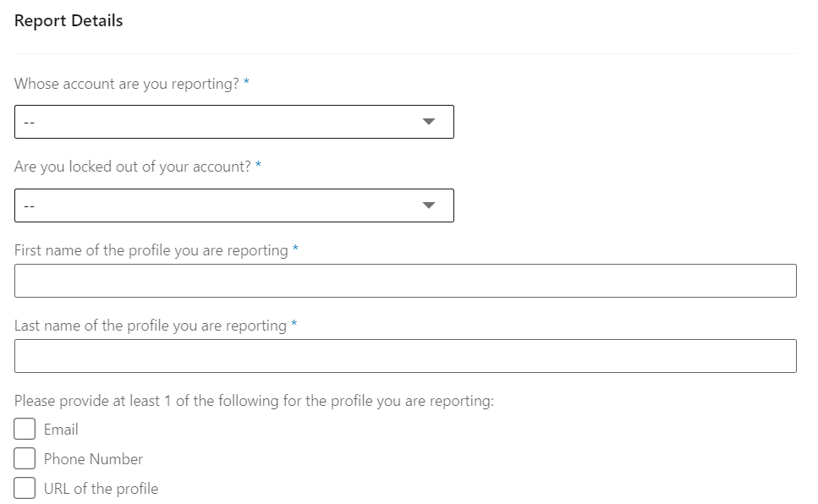The height and width of the screenshot is (504, 818).
Task: Click the arrow icon of the locked out dropdown
Action: pos(429,205)
